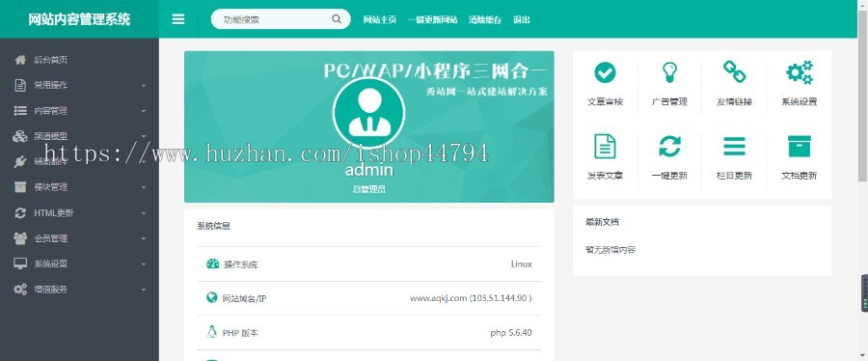This screenshot has height=361, width=868.
Task: Click the plug icon beside 辅助插件
Action: pyautogui.click(x=20, y=161)
